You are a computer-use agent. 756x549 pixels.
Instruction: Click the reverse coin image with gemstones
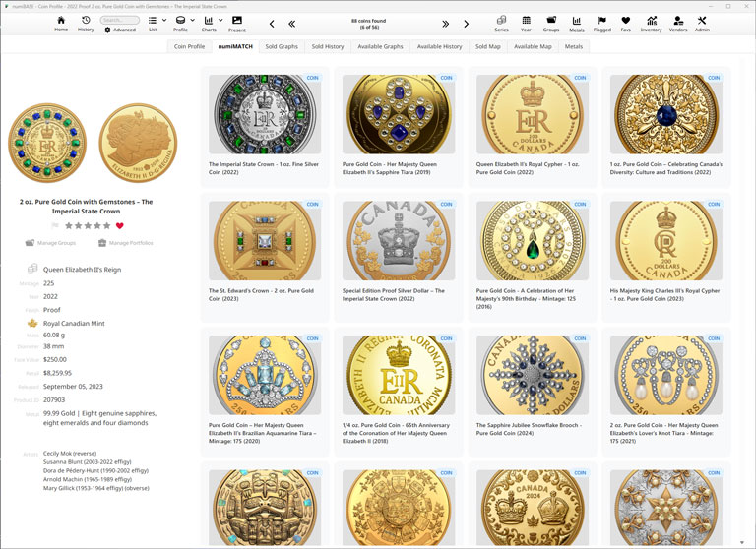(x=47, y=143)
